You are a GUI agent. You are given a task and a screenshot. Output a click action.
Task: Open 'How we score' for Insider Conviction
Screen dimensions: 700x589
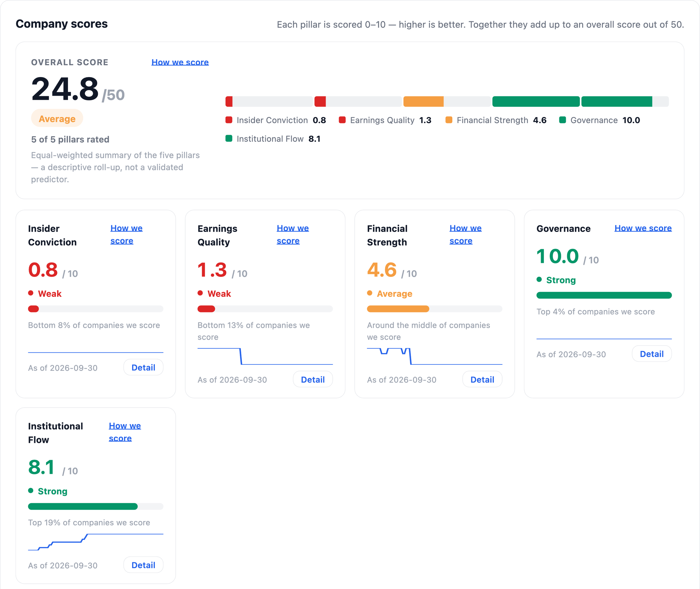127,234
